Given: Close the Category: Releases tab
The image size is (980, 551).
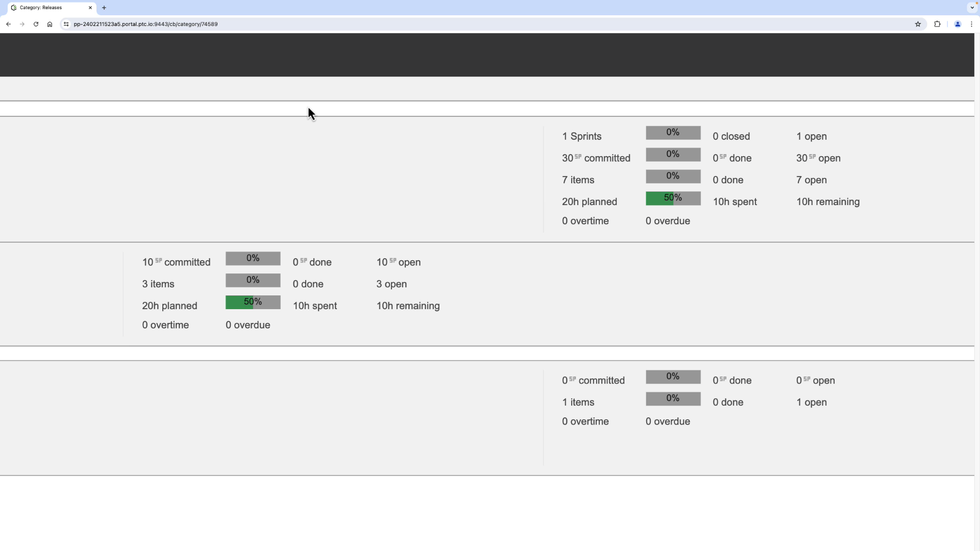Looking at the screenshot, I should [x=90, y=8].
